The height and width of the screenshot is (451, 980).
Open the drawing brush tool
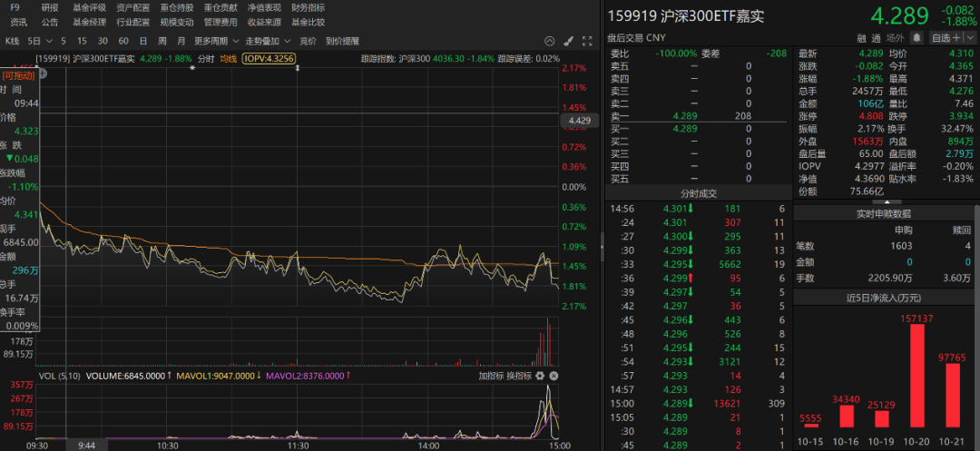pyautogui.click(x=568, y=41)
